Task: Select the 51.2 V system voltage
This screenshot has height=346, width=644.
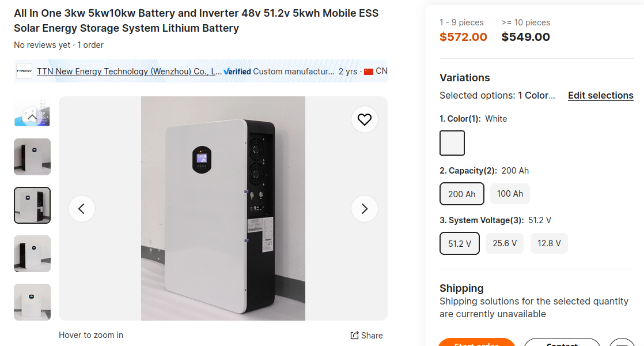Action: [x=460, y=243]
